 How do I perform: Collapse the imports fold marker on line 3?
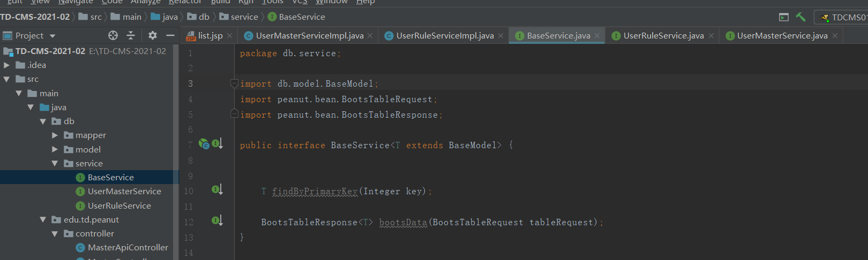[x=234, y=83]
